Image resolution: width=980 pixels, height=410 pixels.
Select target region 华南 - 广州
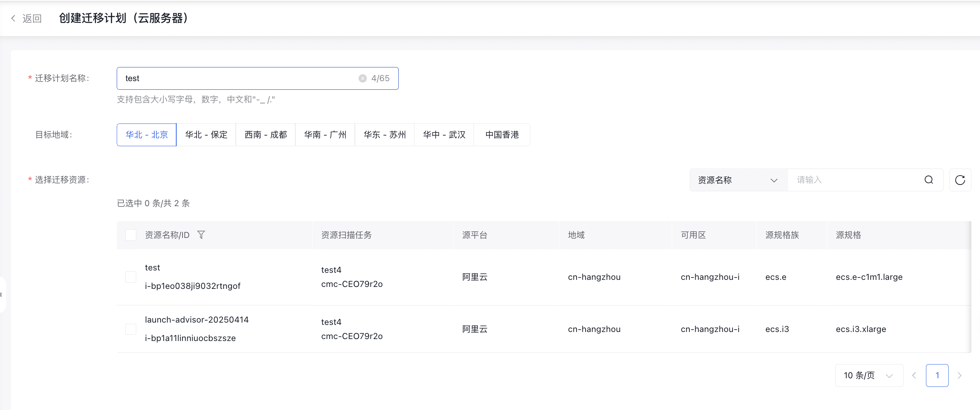click(x=325, y=135)
